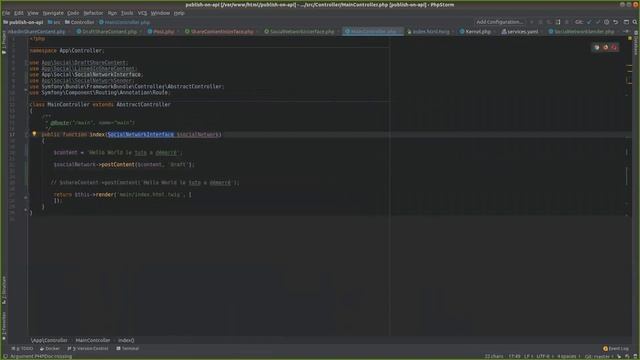640x360 pixels.
Task: Click line:column position in status bar
Action: (514, 356)
